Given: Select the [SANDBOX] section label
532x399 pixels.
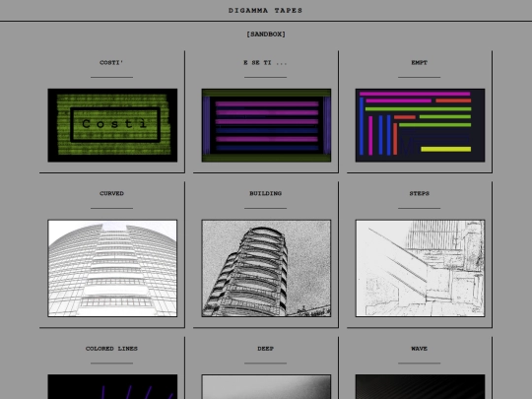Looking at the screenshot, I should pos(266,34).
